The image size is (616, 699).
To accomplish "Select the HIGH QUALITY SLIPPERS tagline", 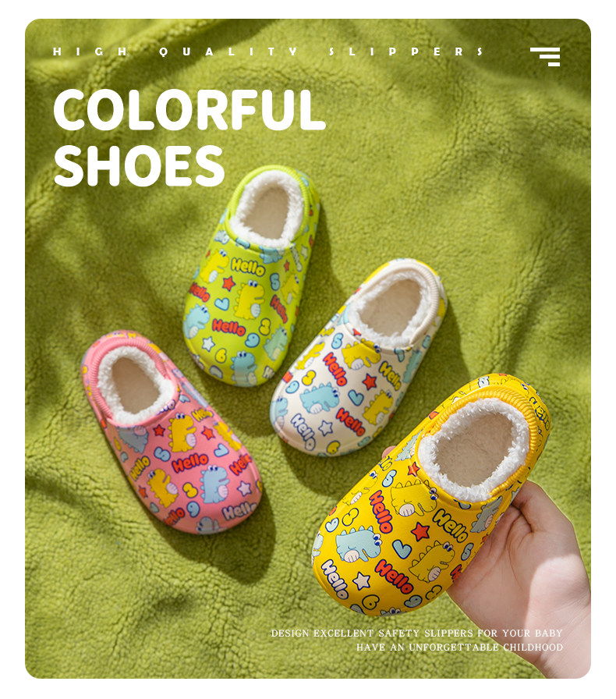I will (x=268, y=51).
